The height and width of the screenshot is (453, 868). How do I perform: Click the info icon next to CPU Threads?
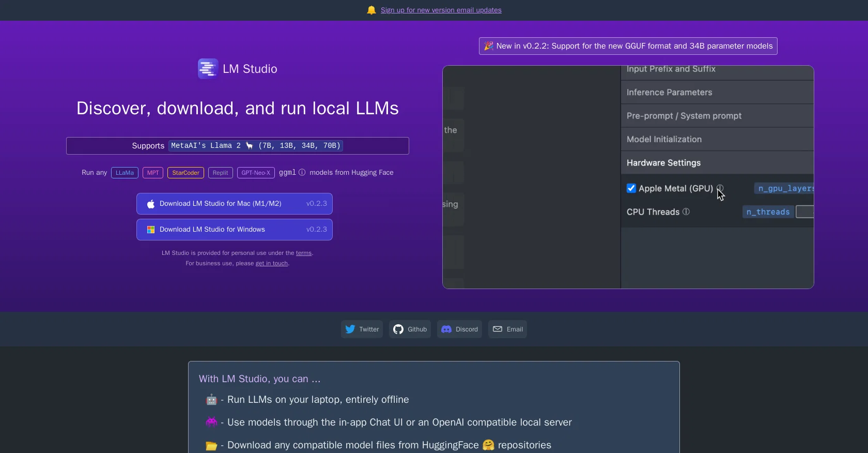tap(686, 212)
